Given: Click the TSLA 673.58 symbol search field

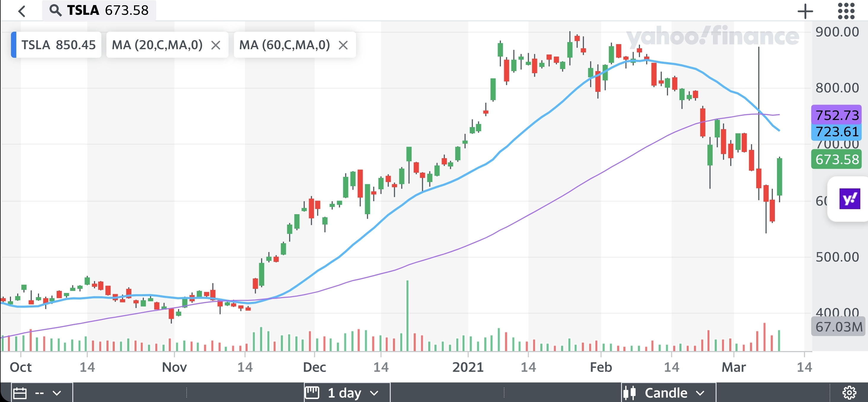Looking at the screenshot, I should click(x=108, y=10).
